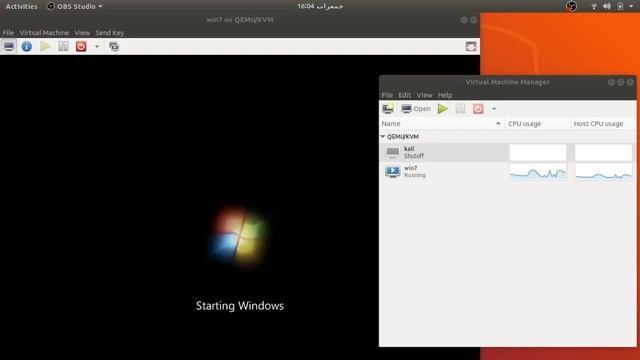Screen dimensions: 640x360
Task: Click pause icon in Virtual Machine Manager
Action: tap(460, 109)
